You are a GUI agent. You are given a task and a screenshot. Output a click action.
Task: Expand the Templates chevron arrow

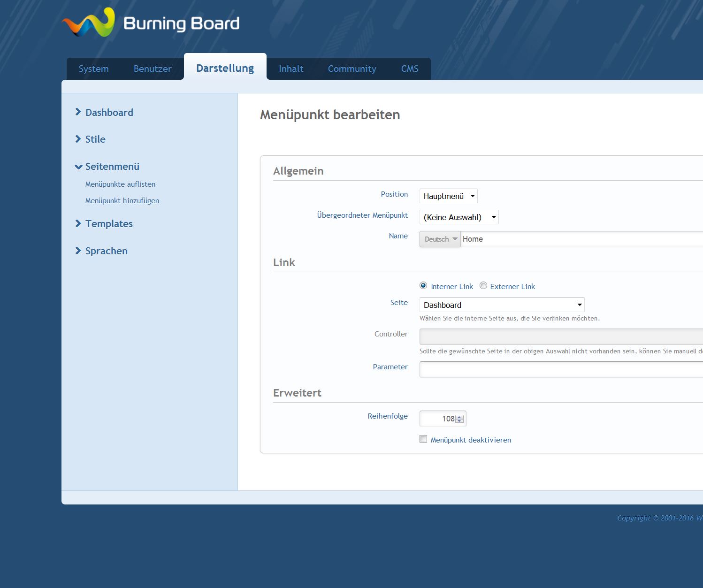tap(78, 223)
